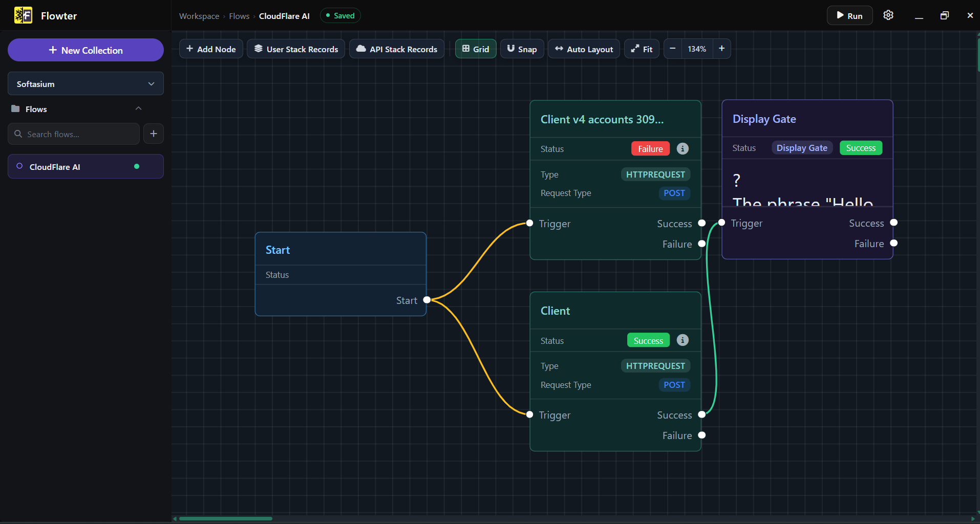Click Trigger port of Client v4 accounts node
Screen dimensions: 980x524
(x=530, y=223)
